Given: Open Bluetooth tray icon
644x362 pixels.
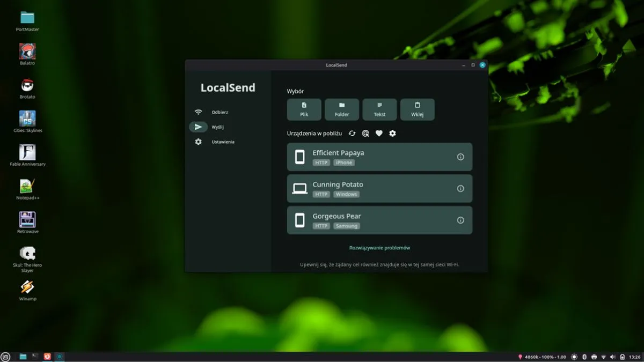Looking at the screenshot, I should point(584,357).
